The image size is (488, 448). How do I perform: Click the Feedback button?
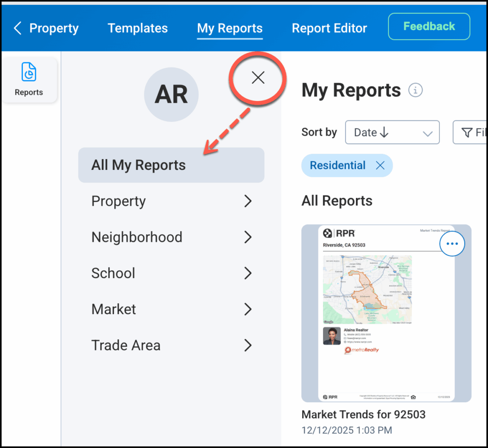[x=429, y=27]
